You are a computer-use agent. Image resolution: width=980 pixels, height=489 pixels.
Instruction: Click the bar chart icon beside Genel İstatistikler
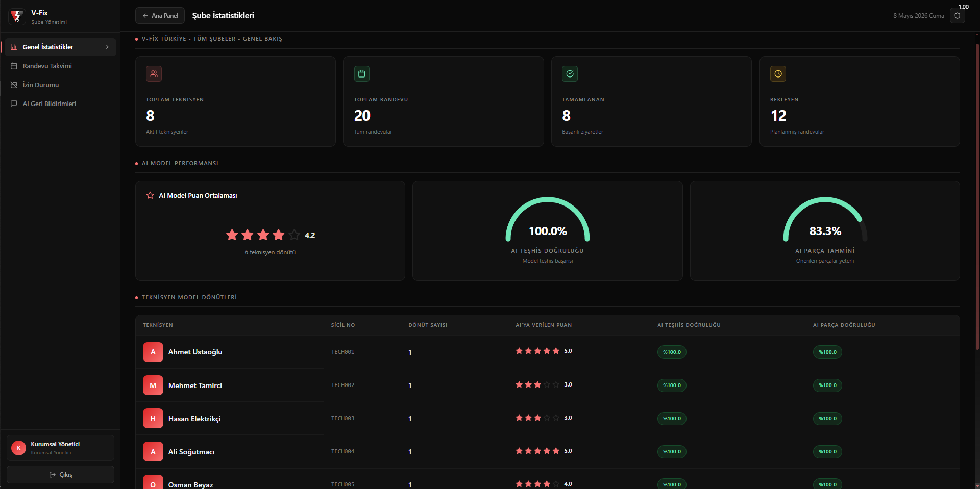14,47
